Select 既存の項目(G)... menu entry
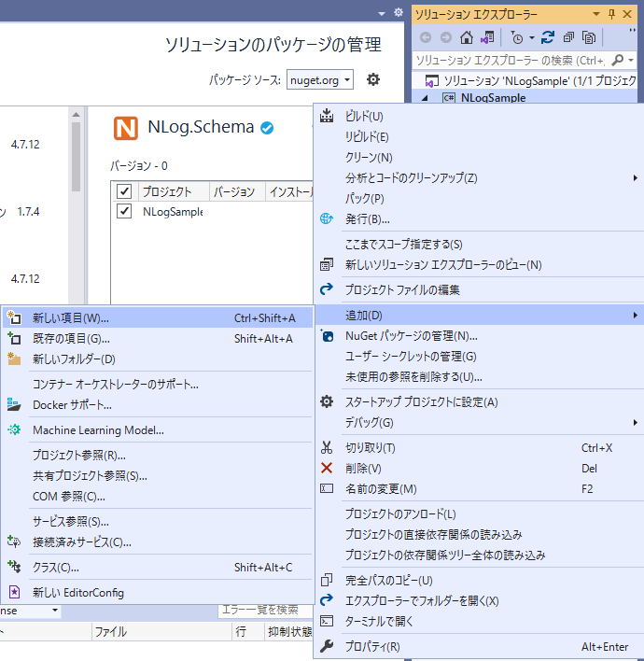The height and width of the screenshot is (661, 644). pos(158,339)
